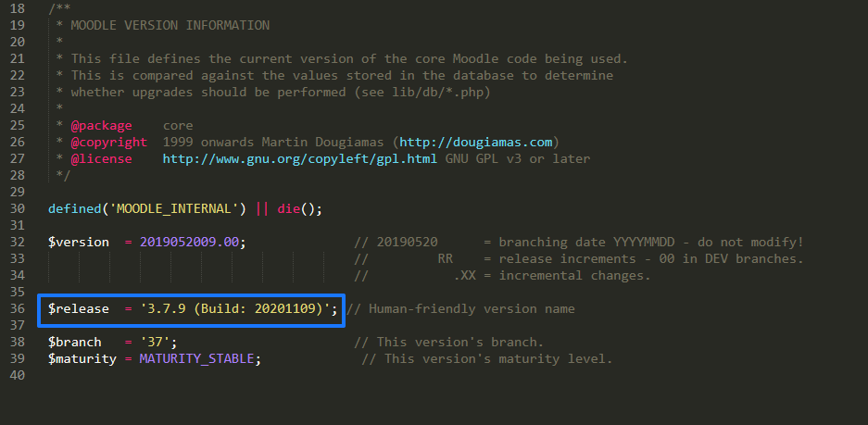Click line number 30 in gutter
This screenshot has height=425, width=868.
point(18,209)
